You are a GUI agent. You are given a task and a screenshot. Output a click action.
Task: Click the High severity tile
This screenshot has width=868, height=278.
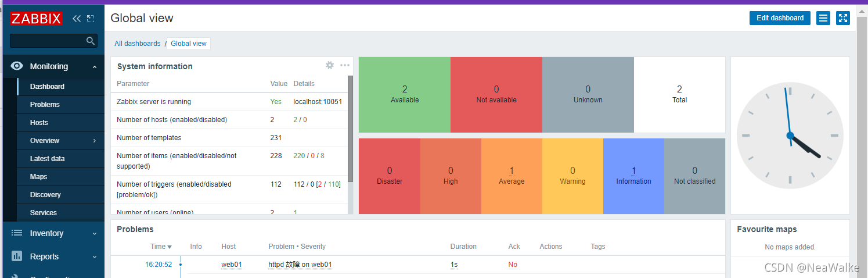click(x=451, y=176)
